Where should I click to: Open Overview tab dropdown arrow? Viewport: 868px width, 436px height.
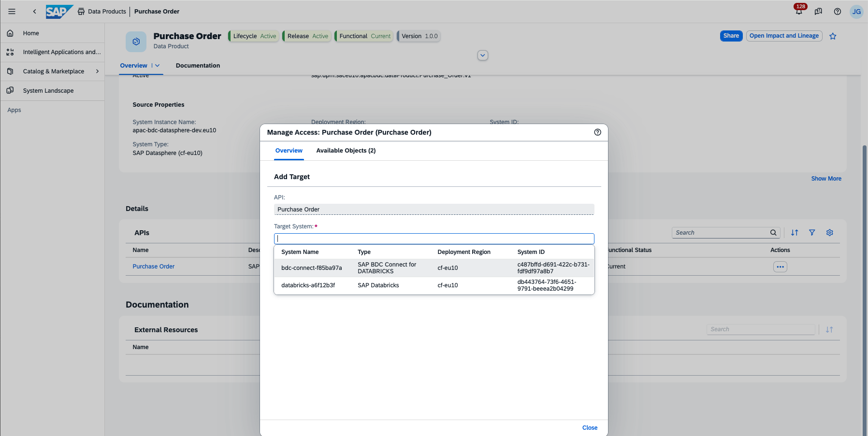158,66
